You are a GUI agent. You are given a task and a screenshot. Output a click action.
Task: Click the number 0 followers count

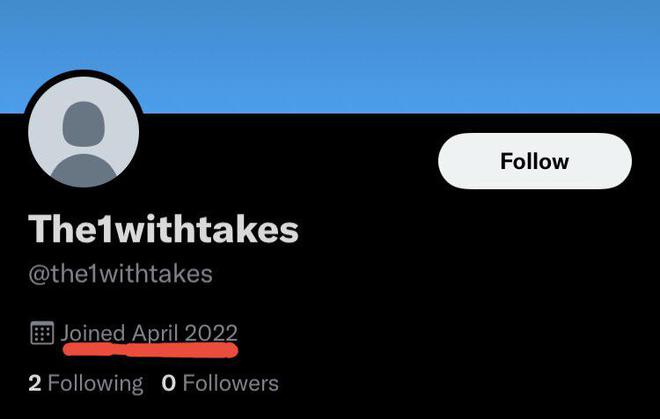(168, 384)
